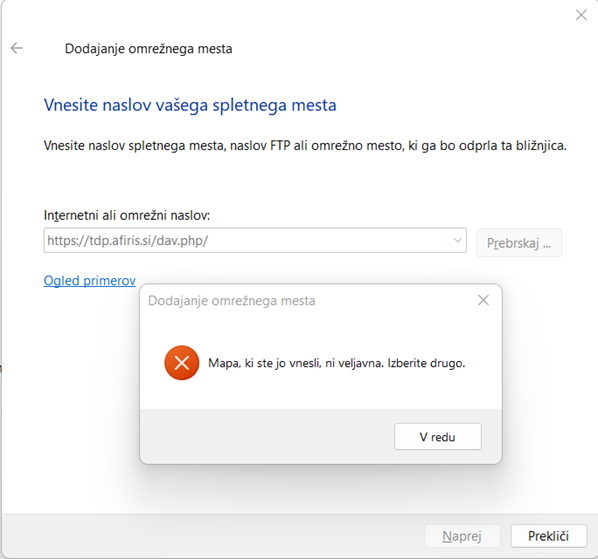Cancel the wizard with Prekliči

point(548,536)
